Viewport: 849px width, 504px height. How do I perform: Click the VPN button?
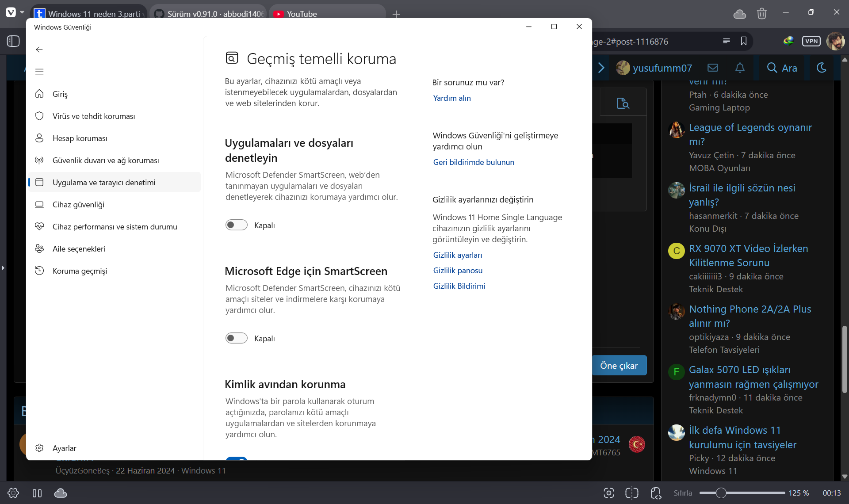coord(811,41)
